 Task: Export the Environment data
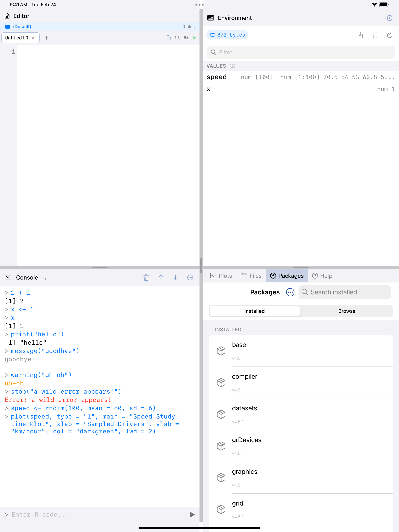pos(360,35)
